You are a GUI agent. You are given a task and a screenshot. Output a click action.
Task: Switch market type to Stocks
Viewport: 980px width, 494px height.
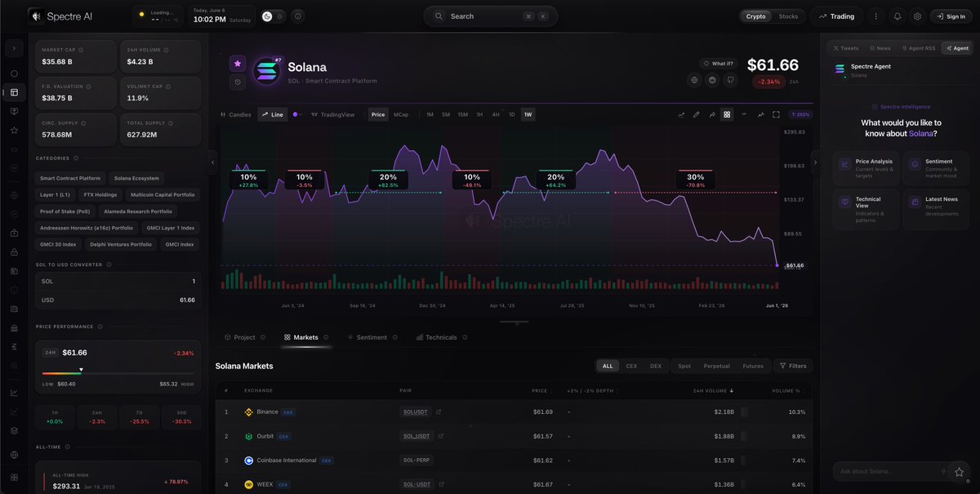point(788,16)
